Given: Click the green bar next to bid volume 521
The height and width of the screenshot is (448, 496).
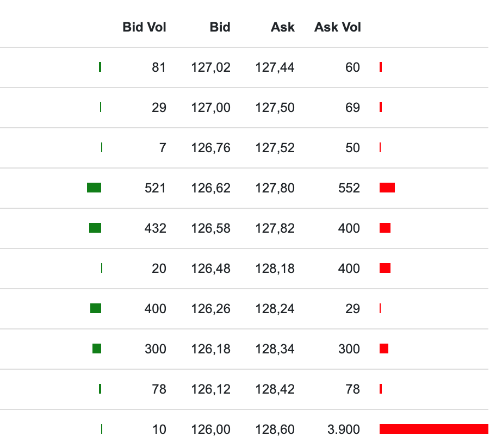Looking at the screenshot, I should click(94, 188).
